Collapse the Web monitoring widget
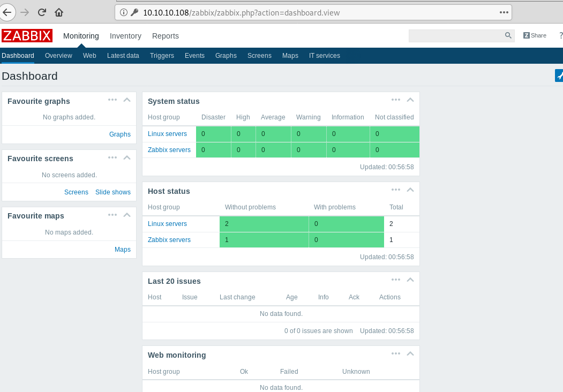This screenshot has width=563, height=392. click(x=410, y=353)
